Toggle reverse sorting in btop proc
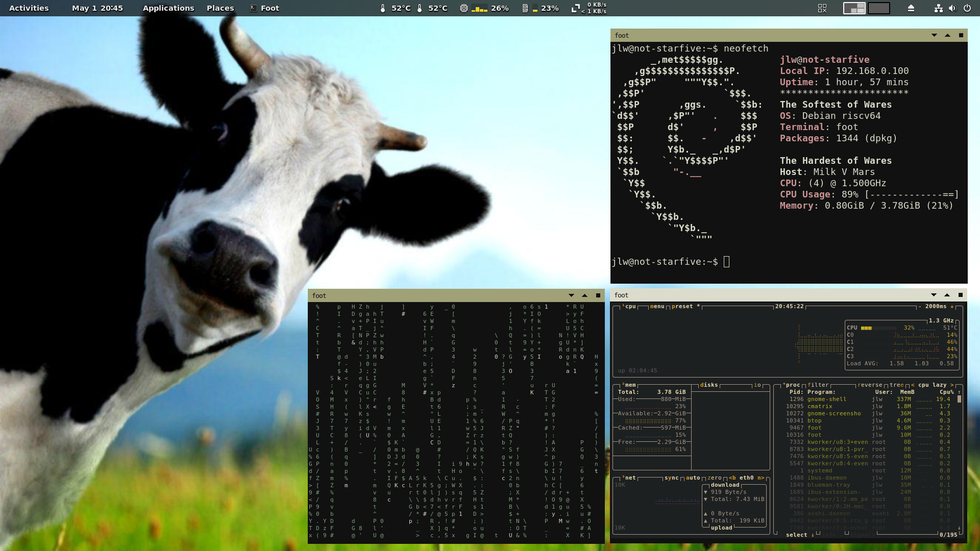 click(x=870, y=385)
